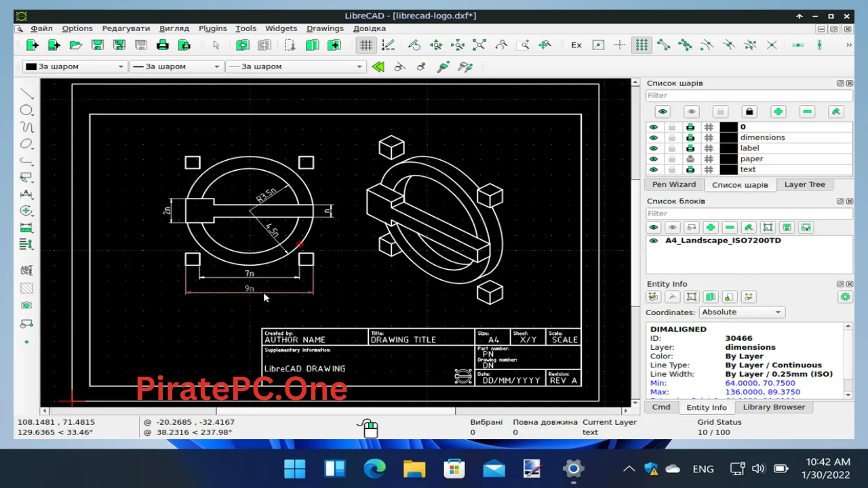Viewport: 868px width, 488px height.
Task: Open the line width dropdown showing За шаром
Action: tap(176, 66)
